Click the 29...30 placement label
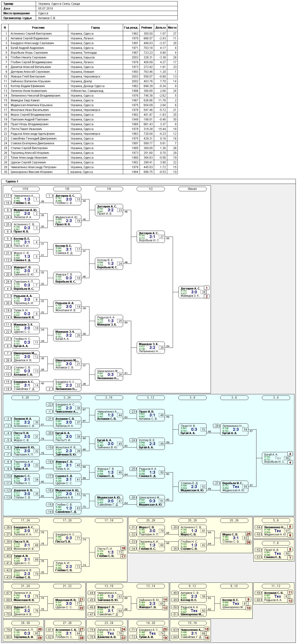Screen dimensions: 297x644 (25, 623)
